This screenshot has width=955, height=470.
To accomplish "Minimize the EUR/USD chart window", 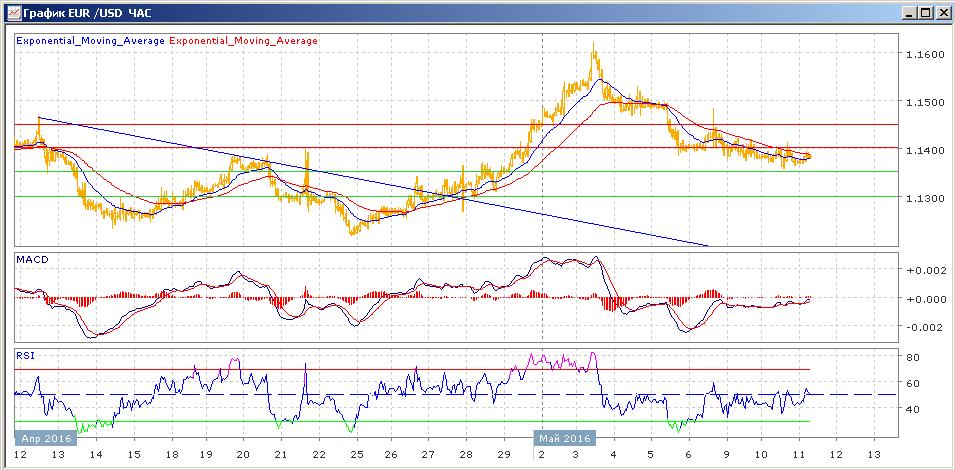I will click(907, 13).
